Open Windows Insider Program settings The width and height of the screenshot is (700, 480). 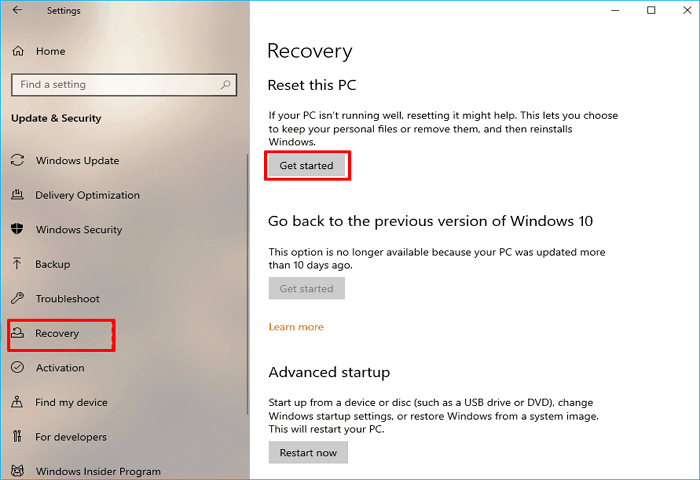tap(97, 472)
